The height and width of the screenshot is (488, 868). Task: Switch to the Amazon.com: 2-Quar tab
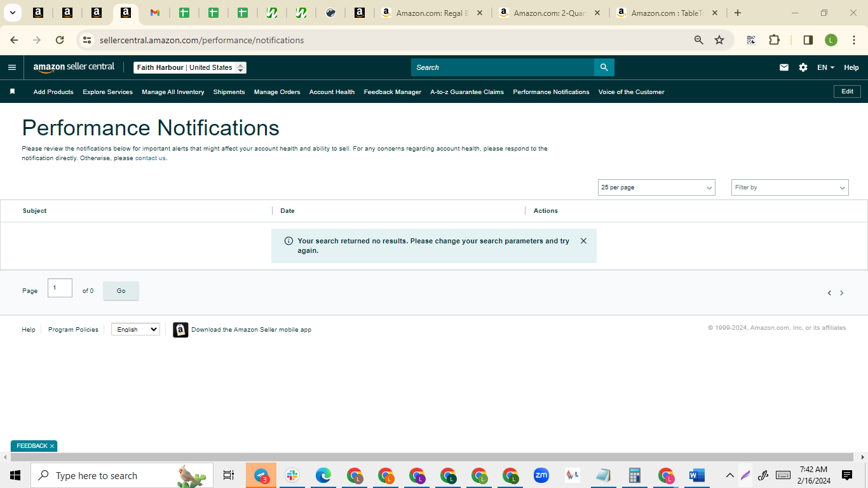[x=550, y=13]
